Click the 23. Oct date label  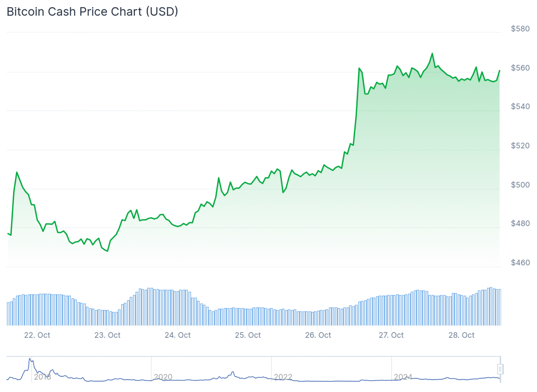pyautogui.click(x=108, y=335)
